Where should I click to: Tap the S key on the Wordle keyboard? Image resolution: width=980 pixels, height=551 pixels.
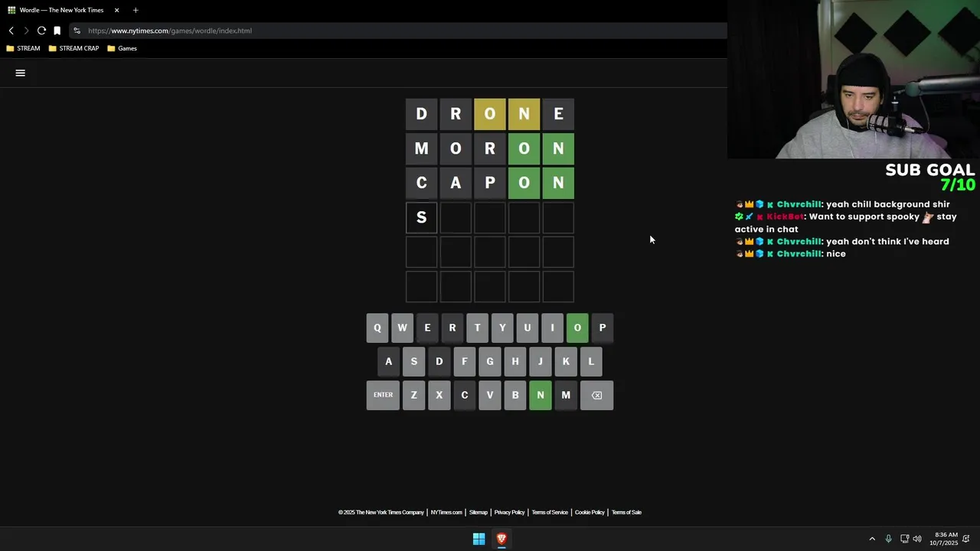click(413, 361)
